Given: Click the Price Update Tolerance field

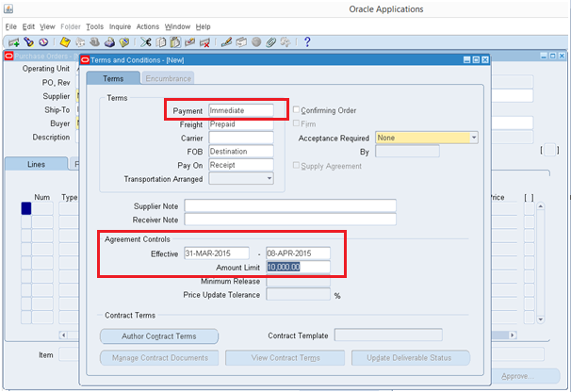Looking at the screenshot, I should click(x=299, y=294).
